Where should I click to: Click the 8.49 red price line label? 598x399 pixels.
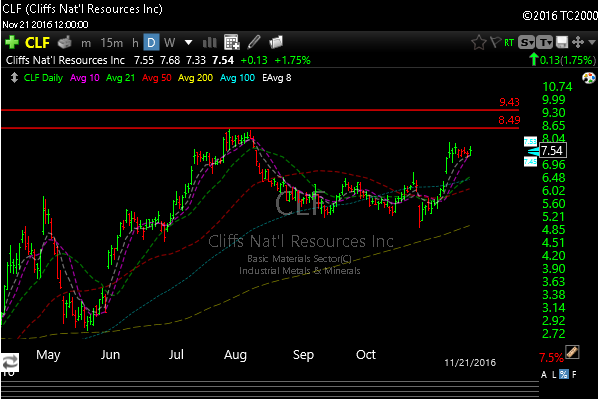[x=509, y=120]
